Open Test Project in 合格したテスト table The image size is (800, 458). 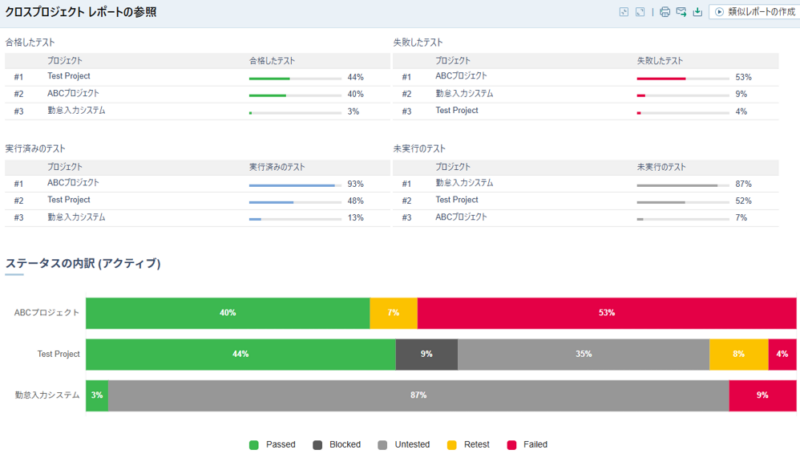69,76
